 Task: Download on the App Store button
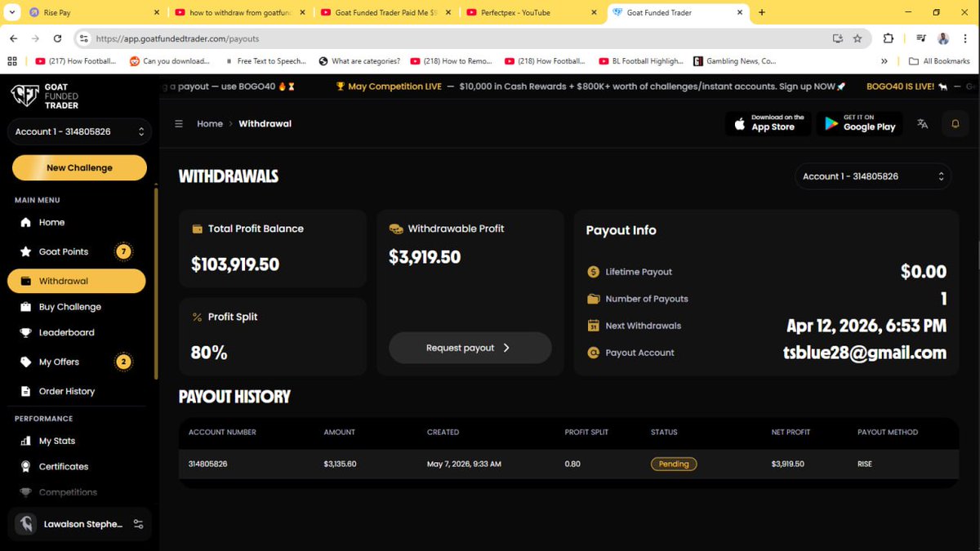click(768, 123)
